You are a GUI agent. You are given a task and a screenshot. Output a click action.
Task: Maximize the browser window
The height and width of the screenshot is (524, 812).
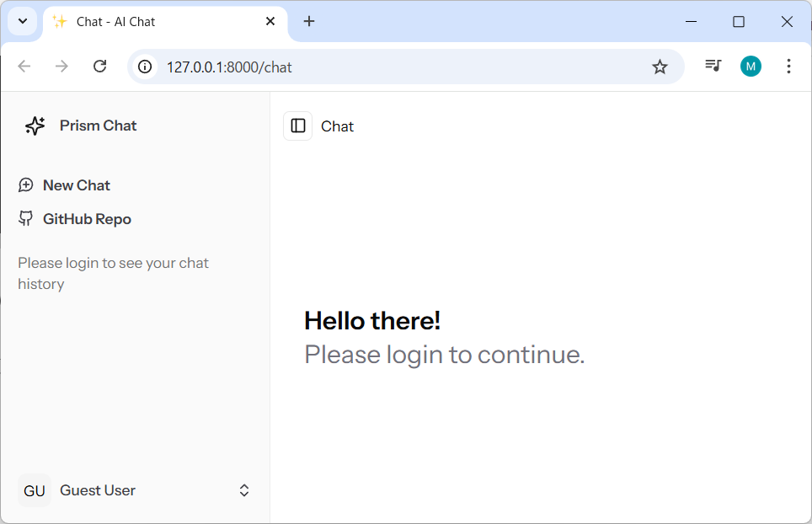(739, 22)
